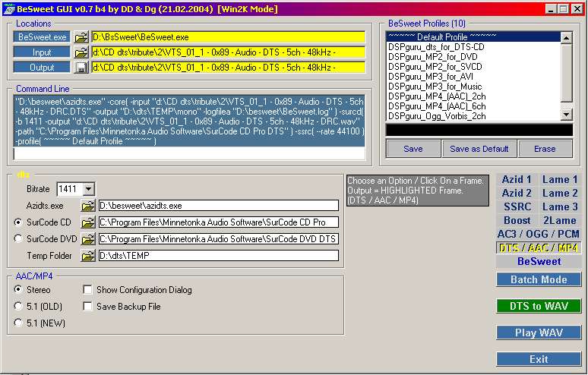Click the blue Output label button

pos(42,68)
